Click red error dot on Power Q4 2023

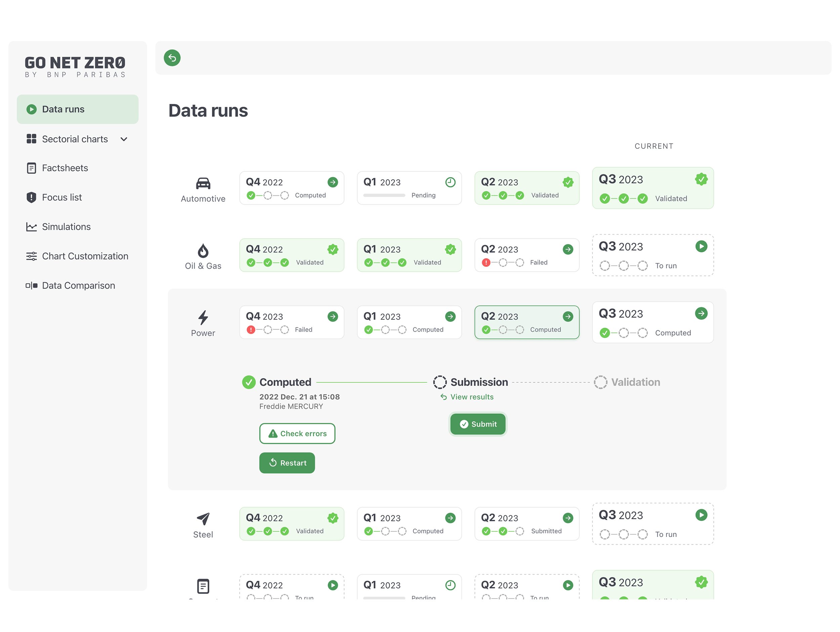(x=251, y=330)
